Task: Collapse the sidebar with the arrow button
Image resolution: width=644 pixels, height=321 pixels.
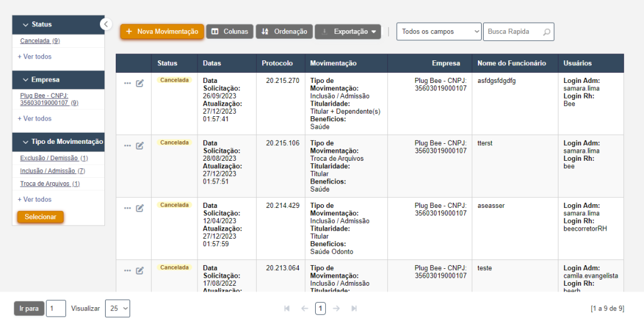Action: pos(106,24)
